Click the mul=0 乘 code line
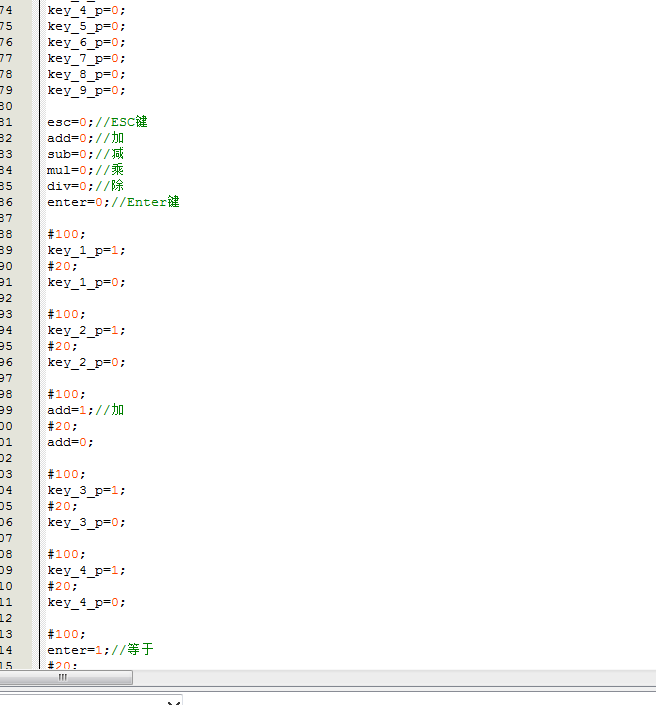The height and width of the screenshot is (705, 656). (x=85, y=170)
